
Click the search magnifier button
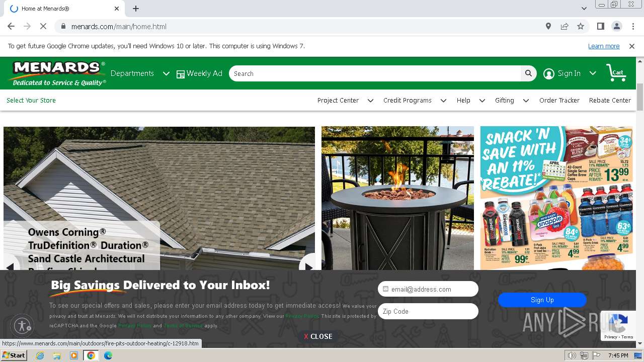[x=528, y=73]
